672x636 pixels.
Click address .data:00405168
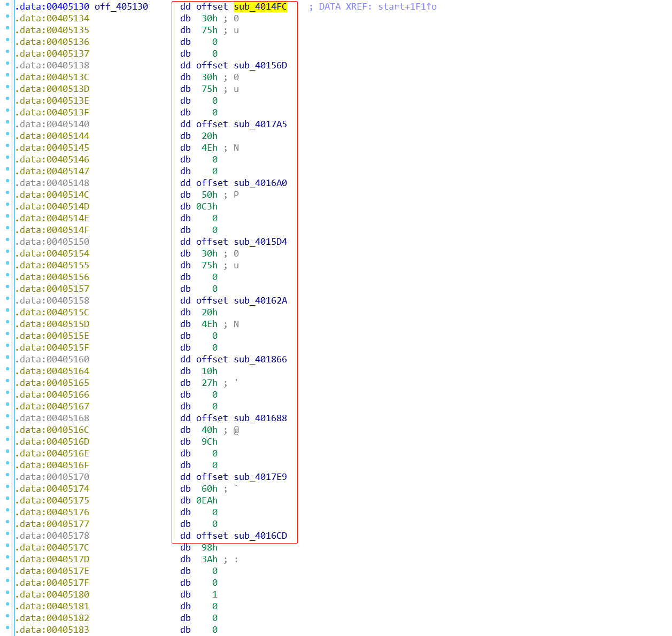point(52,418)
